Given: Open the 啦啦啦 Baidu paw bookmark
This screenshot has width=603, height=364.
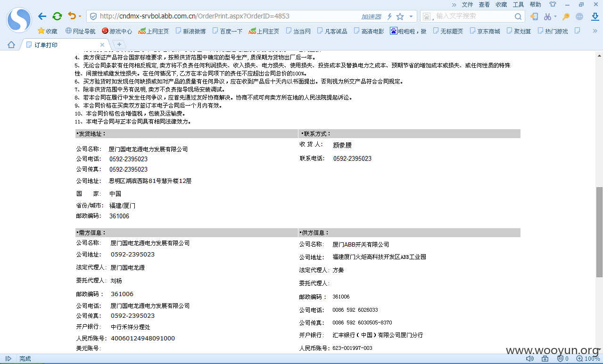Looking at the screenshot, I should coord(408,31).
